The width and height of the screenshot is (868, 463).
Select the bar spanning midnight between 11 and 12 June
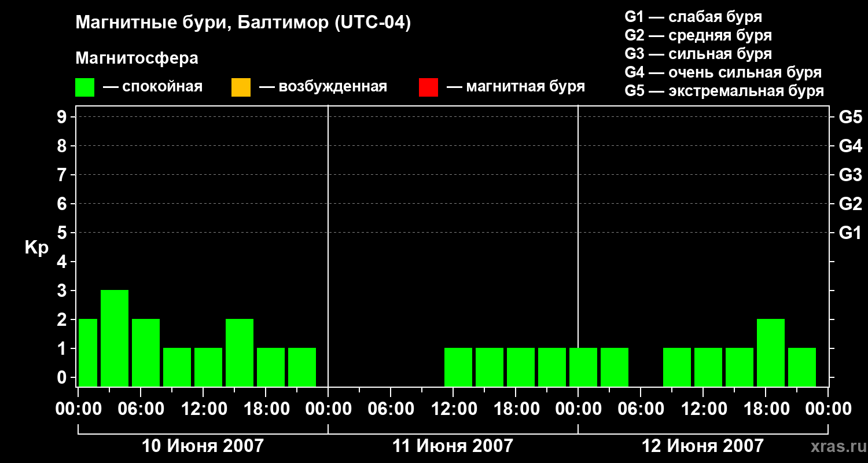(x=583, y=367)
